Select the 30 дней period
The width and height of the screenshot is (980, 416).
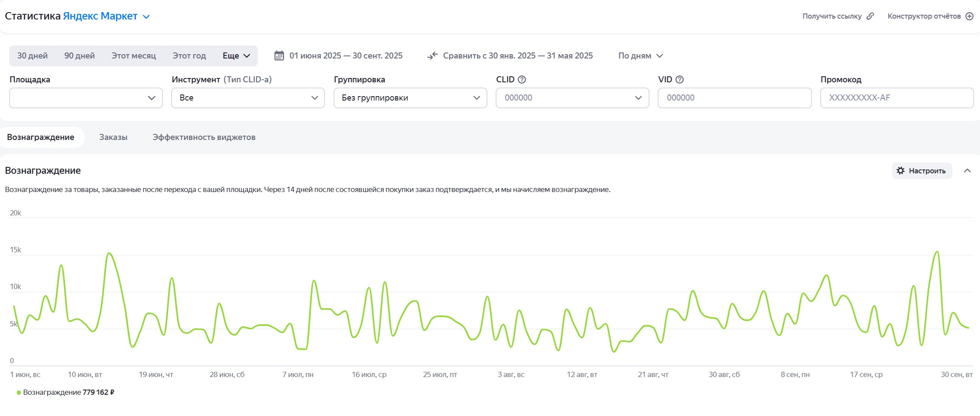(x=32, y=55)
